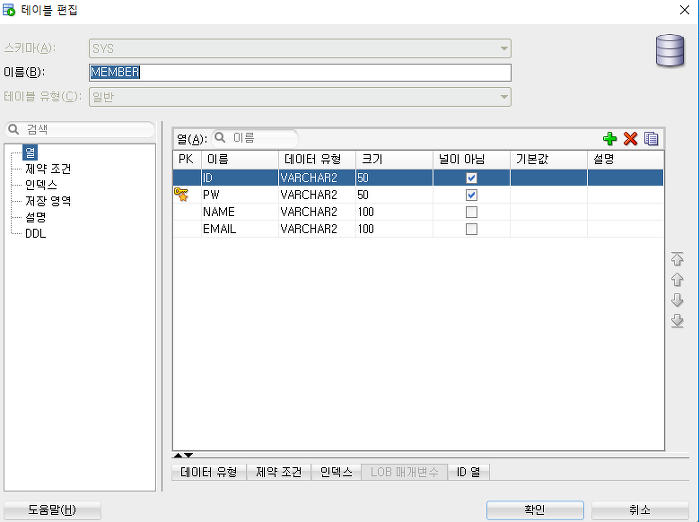Select 설명 in the left tree
Viewport: 700px width, 522px height.
pyautogui.click(x=35, y=217)
